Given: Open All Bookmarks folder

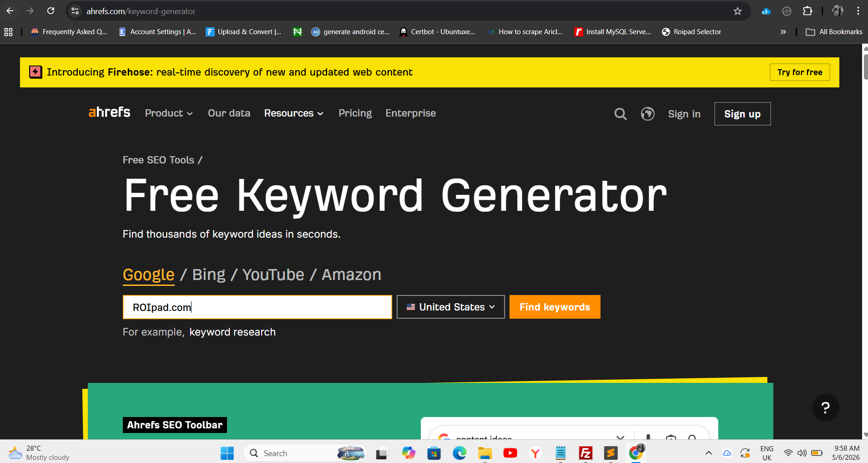Looking at the screenshot, I should (834, 32).
